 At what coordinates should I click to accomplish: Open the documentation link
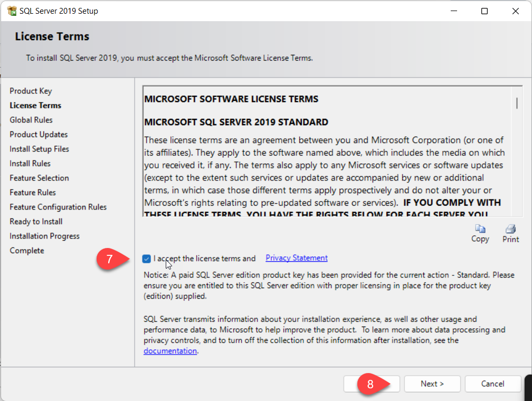click(170, 351)
